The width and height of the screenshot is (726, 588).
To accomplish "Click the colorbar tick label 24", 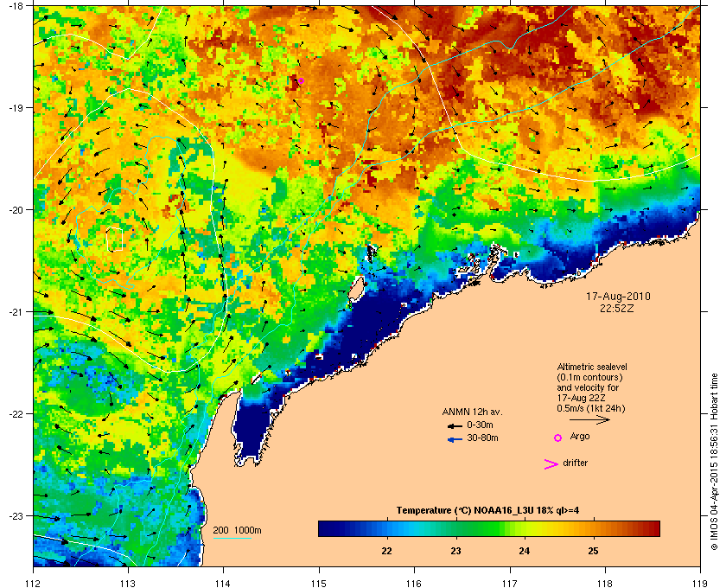I will [x=524, y=551].
